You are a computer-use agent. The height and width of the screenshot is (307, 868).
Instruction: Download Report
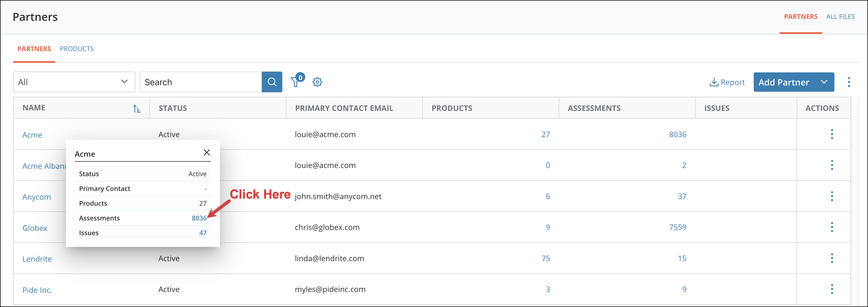click(x=727, y=82)
